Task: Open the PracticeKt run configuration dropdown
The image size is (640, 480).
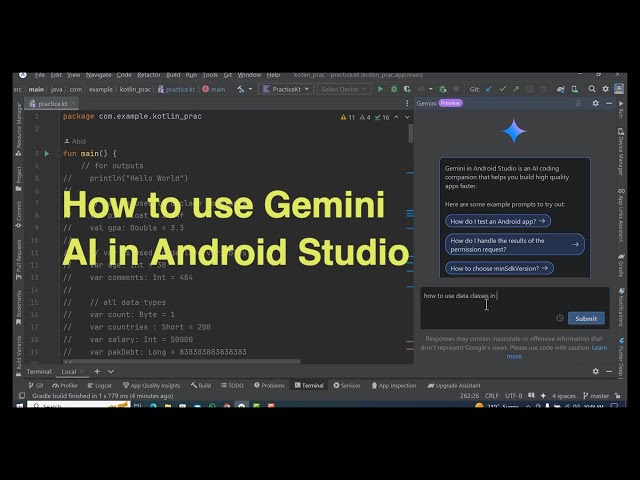Action: pos(286,89)
